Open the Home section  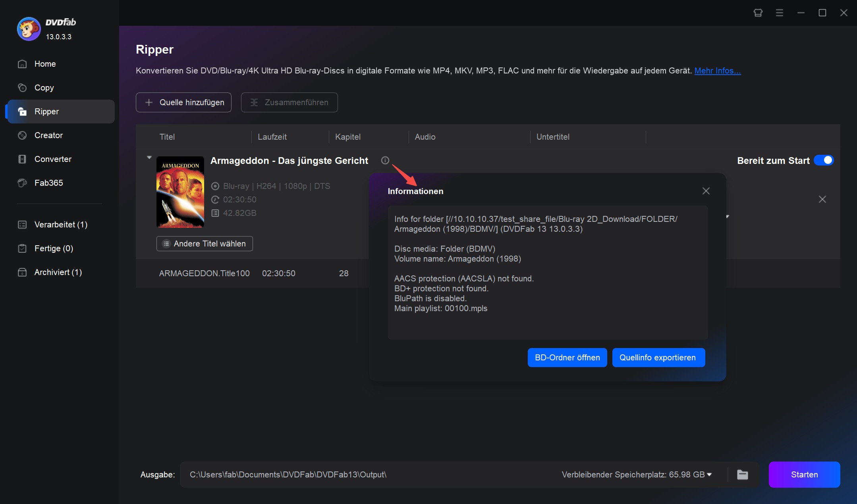click(x=61, y=64)
